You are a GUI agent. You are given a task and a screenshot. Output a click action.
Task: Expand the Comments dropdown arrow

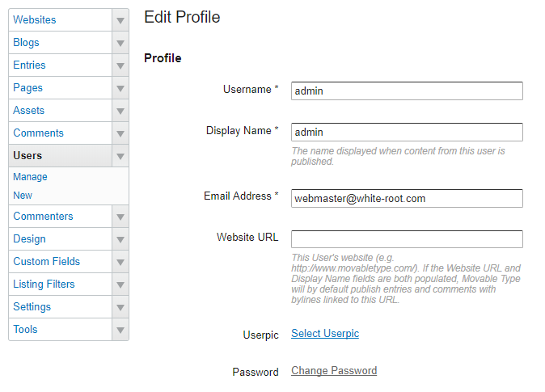(120, 133)
